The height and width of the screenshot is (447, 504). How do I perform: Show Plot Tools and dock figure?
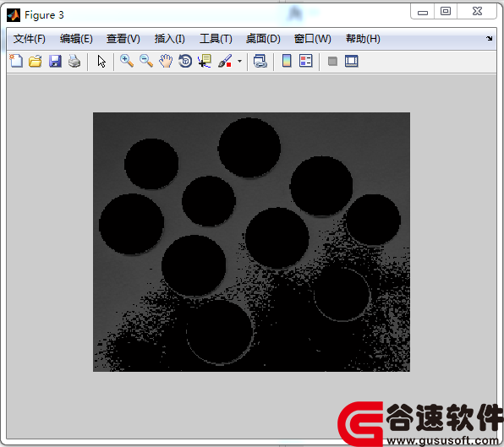pos(351,61)
